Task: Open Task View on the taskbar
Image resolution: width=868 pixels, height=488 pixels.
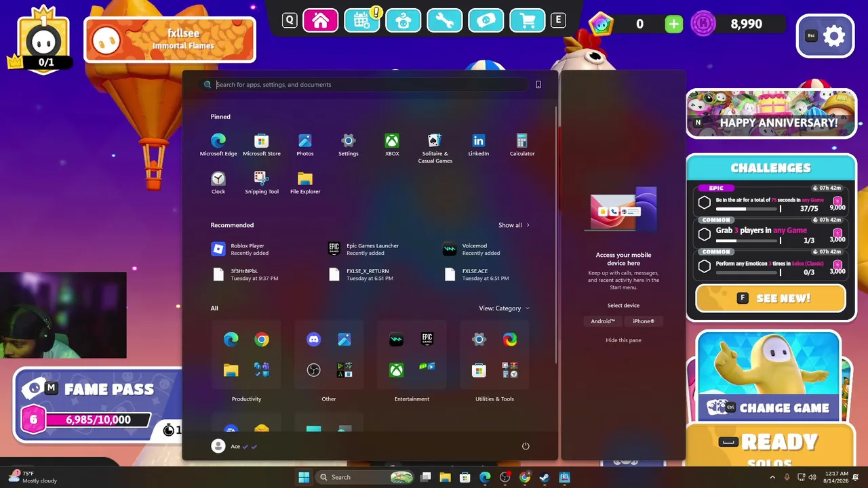Action: coord(426,477)
